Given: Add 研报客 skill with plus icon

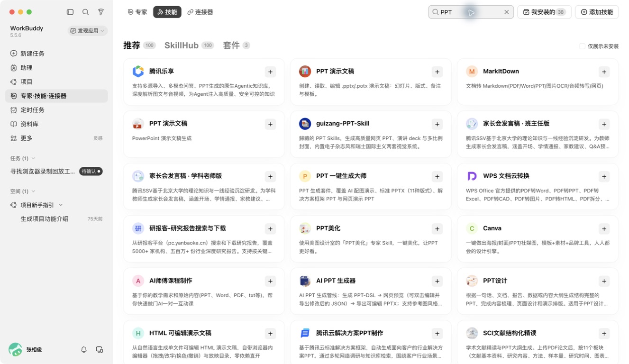Looking at the screenshot, I should click(270, 229).
